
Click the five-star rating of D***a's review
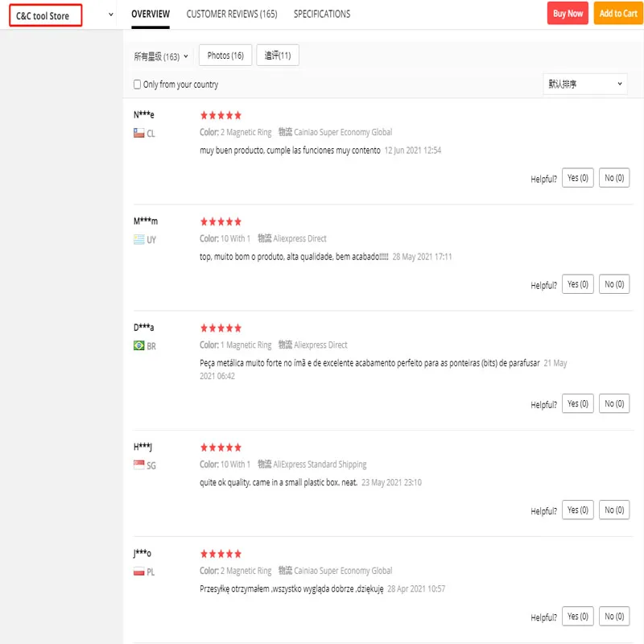[221, 328]
